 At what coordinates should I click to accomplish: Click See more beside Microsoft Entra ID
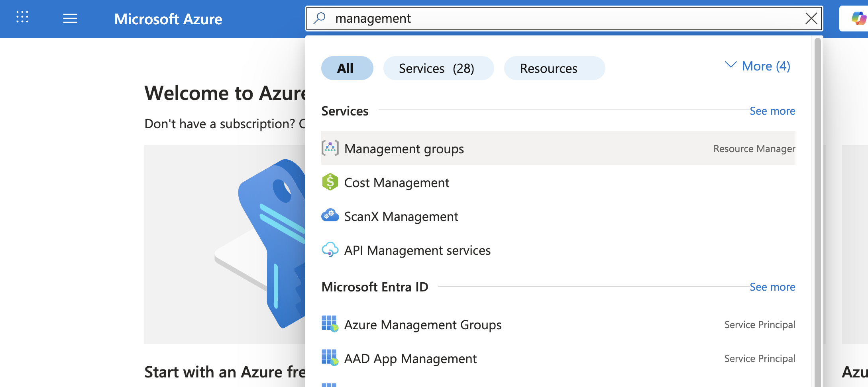[x=772, y=287]
